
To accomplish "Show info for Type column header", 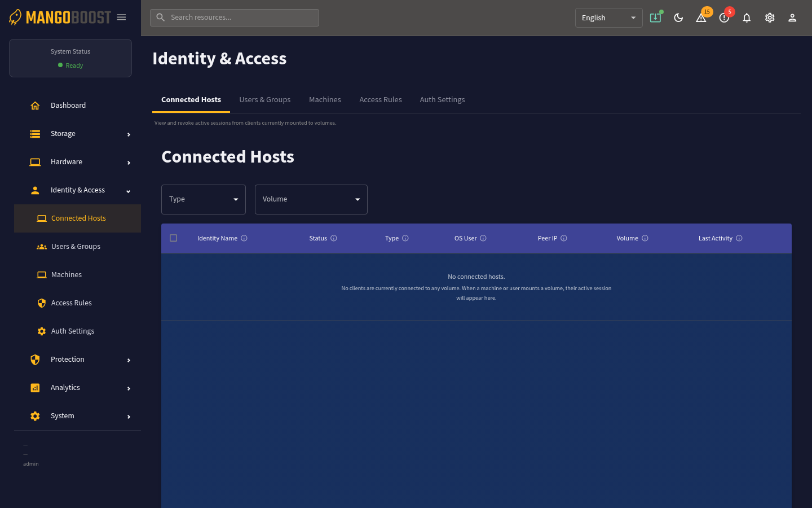I will (x=405, y=238).
